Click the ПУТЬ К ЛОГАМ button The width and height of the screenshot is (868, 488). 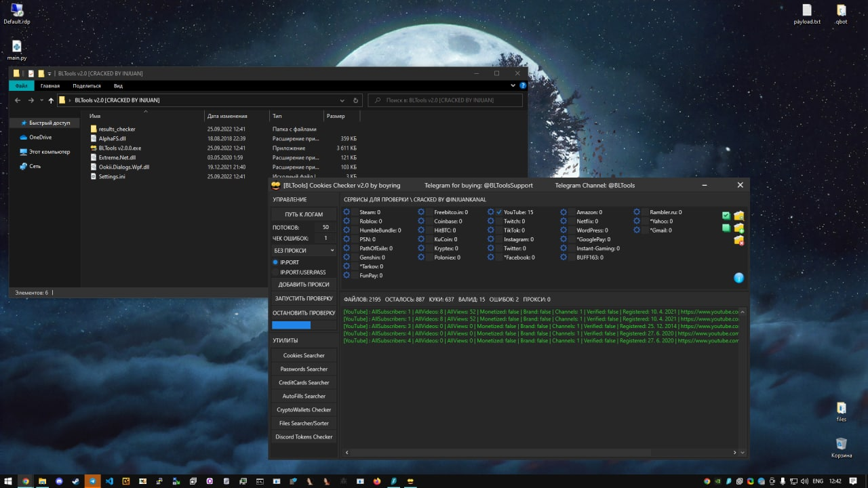pos(304,214)
